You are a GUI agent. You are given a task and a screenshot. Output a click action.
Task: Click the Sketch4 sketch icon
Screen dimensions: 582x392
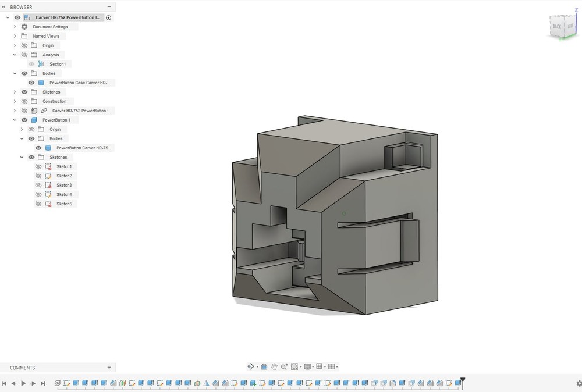pos(48,194)
